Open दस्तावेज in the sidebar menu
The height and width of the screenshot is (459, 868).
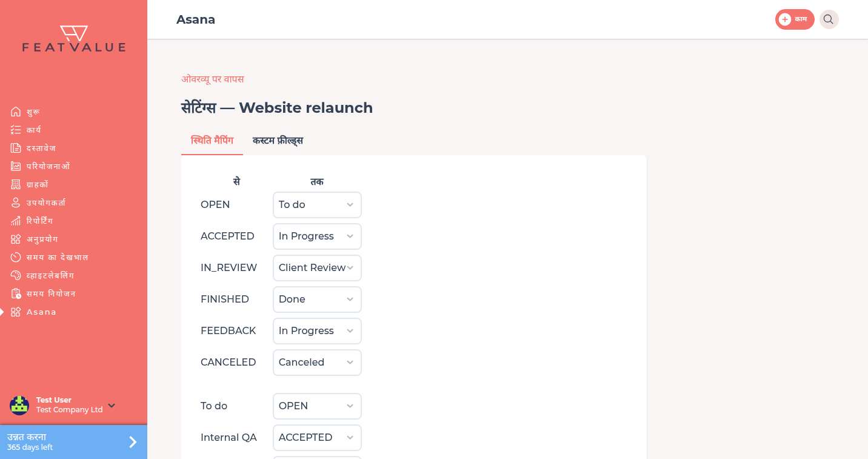click(41, 148)
